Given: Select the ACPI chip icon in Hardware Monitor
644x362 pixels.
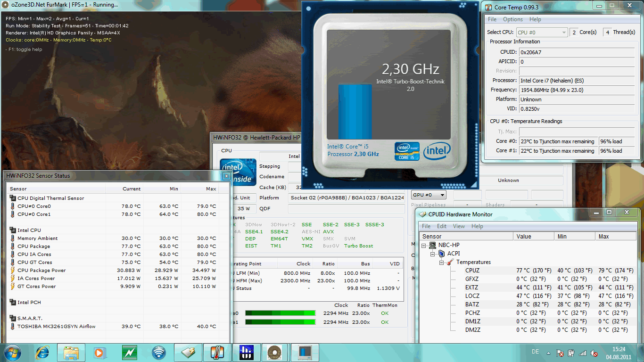Looking at the screenshot, I should coord(441,254).
